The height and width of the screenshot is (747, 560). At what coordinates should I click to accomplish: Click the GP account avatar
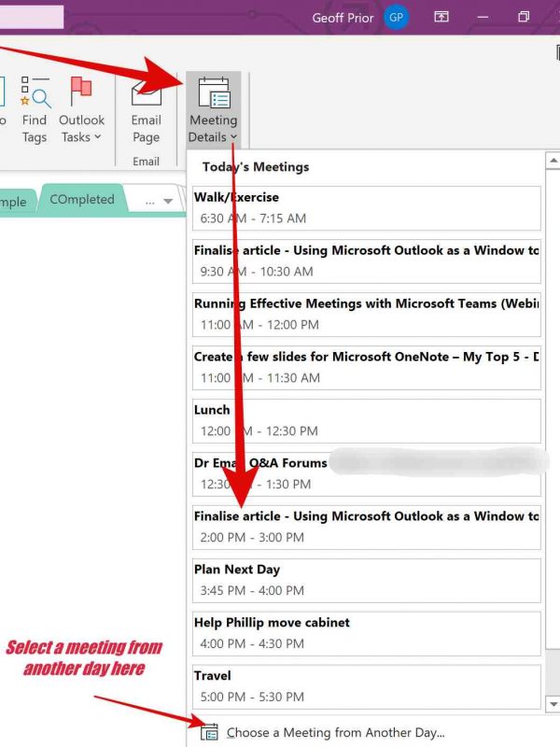(x=396, y=18)
